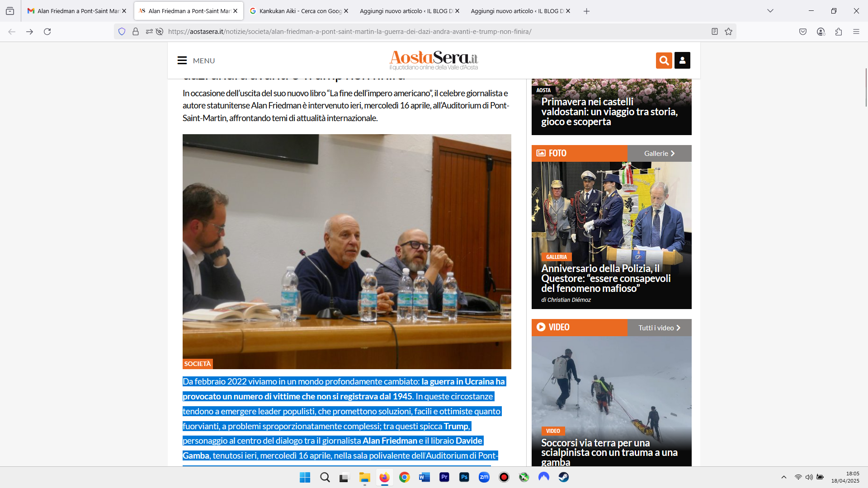Open the site permissions icon in address bar

pos(149,32)
